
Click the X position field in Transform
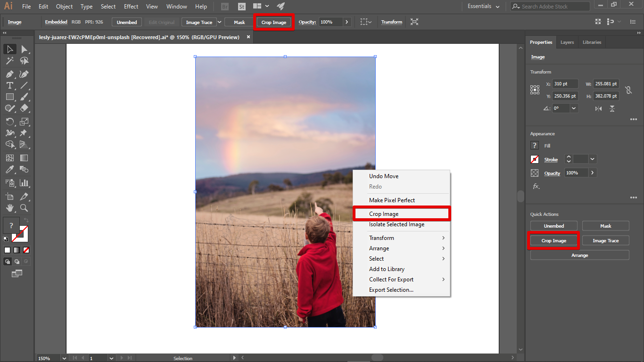[x=565, y=83]
